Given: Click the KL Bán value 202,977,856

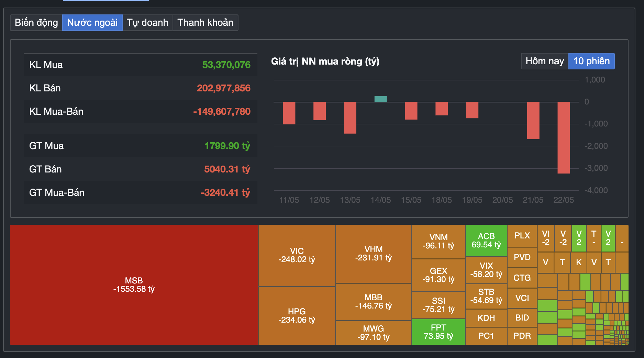Looking at the screenshot, I should 223,88.
